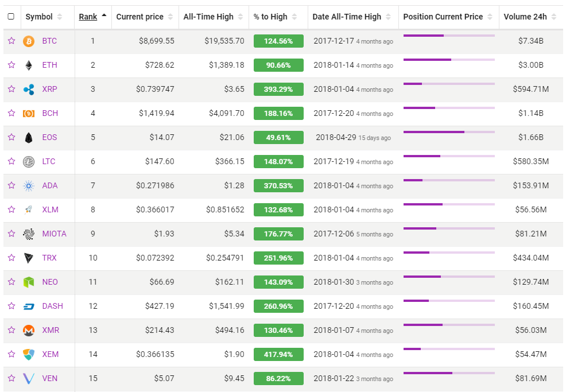566x392 pixels.
Task: Follow the MIOTA symbol link
Action: (55, 234)
